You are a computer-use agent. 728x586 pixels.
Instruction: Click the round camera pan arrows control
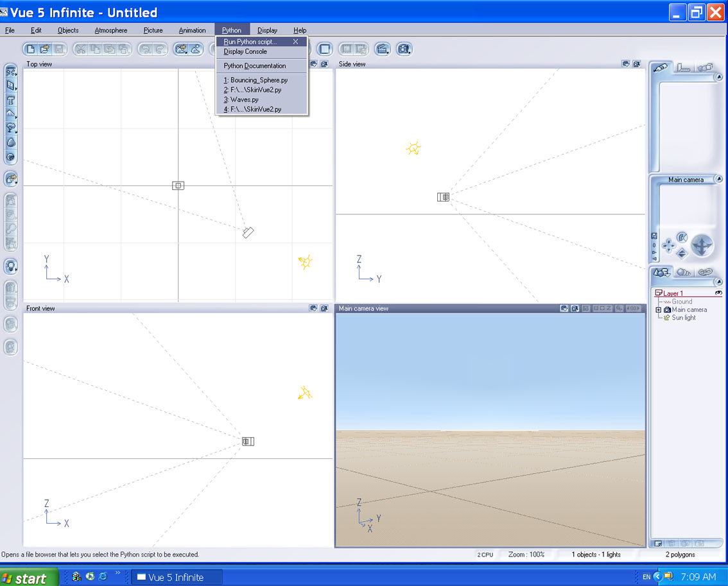[x=702, y=245]
